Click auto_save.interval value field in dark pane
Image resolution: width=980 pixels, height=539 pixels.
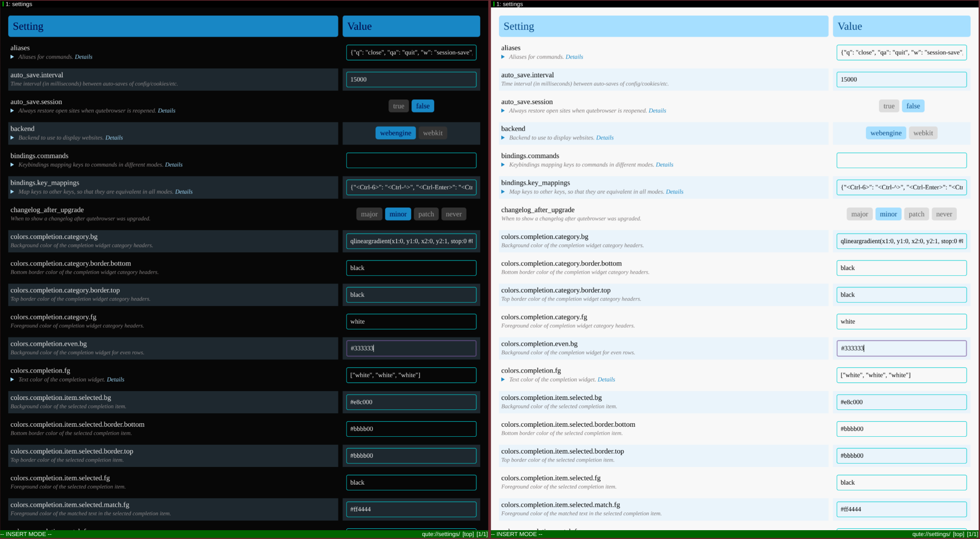(x=411, y=79)
